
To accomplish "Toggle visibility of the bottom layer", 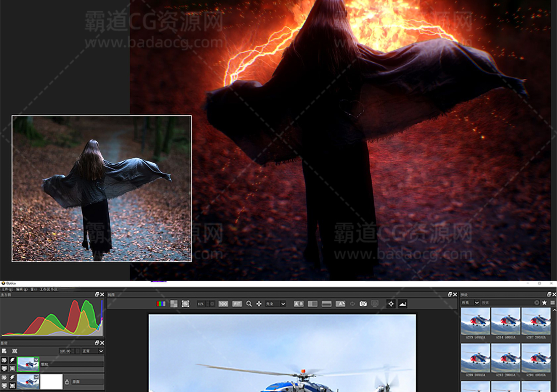I will (x=4, y=378).
